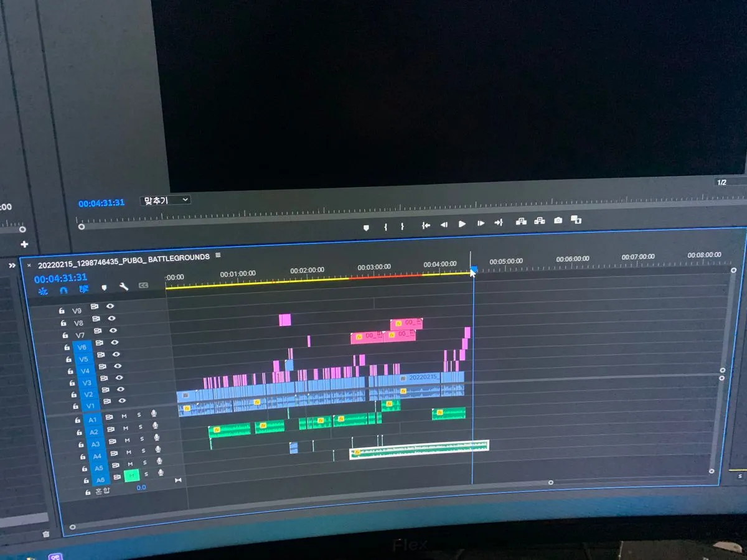
Task: Select the 20220215_1298746435_PUBG_BATTLEGROUNDS sequence tab
Action: click(x=123, y=256)
